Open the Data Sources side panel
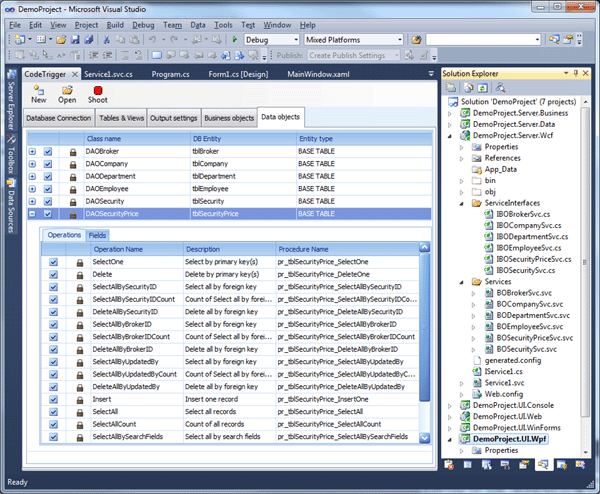600x494 pixels. [x=11, y=206]
